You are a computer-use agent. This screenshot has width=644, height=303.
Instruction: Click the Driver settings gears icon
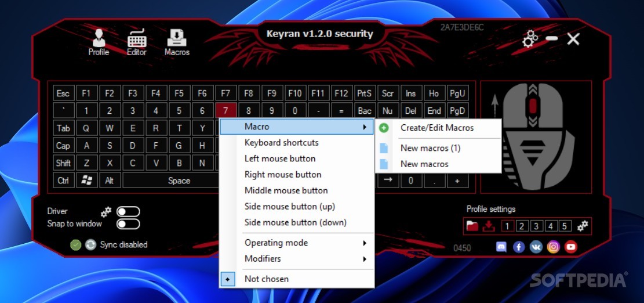(106, 212)
